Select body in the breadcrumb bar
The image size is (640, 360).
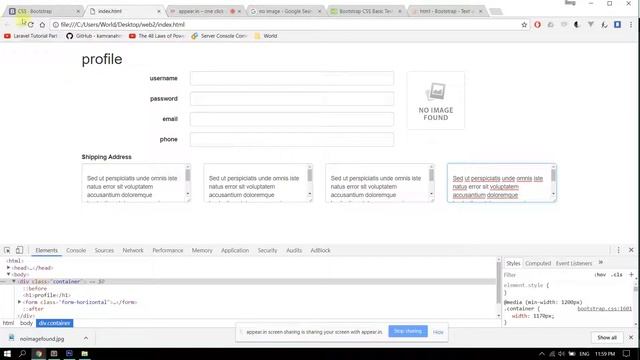click(x=26, y=323)
